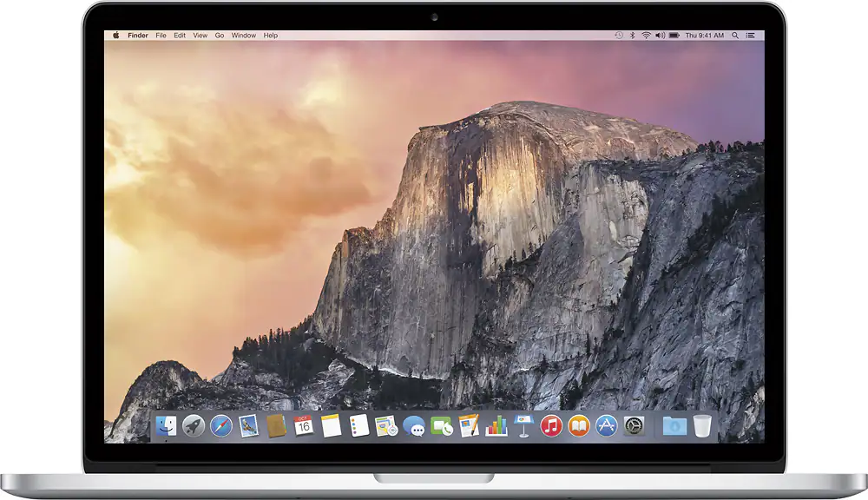The height and width of the screenshot is (500, 868).
Task: Launch iTunes music icon in Dock
Action: pyautogui.click(x=551, y=425)
